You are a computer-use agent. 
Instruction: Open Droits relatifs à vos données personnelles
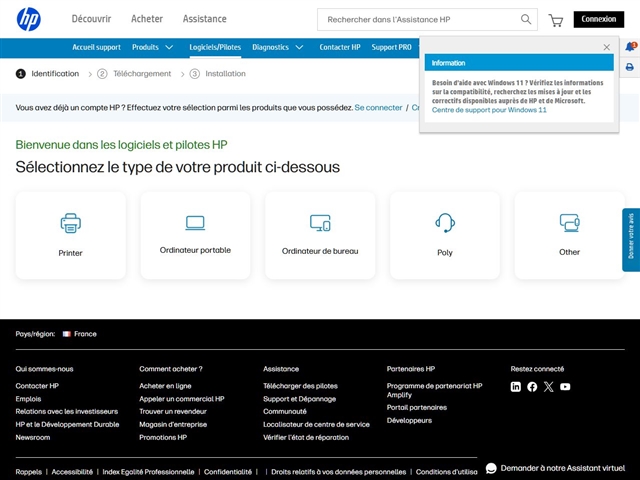(x=339, y=472)
